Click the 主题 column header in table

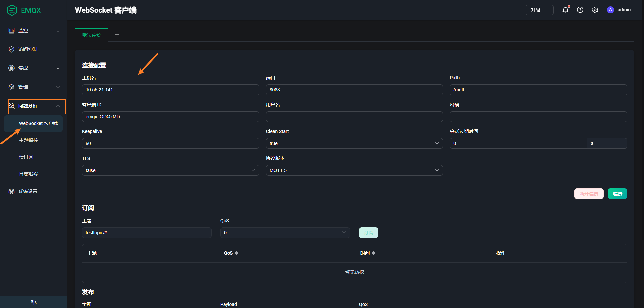point(92,253)
